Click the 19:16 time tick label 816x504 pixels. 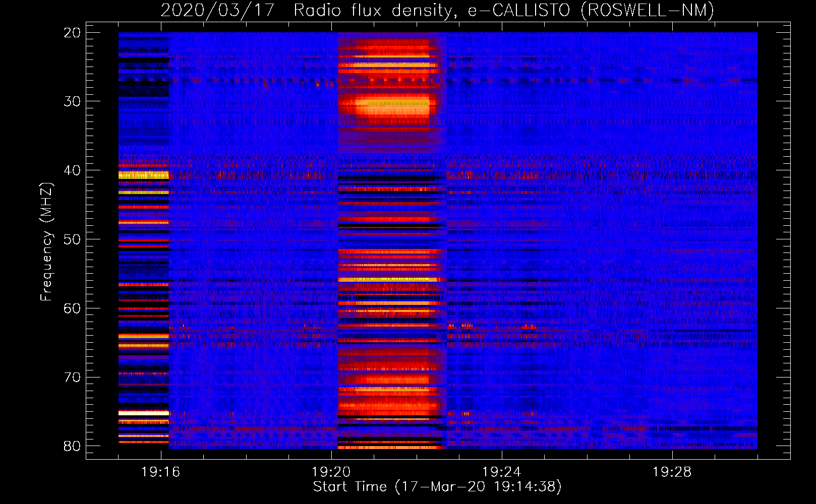click(x=161, y=472)
